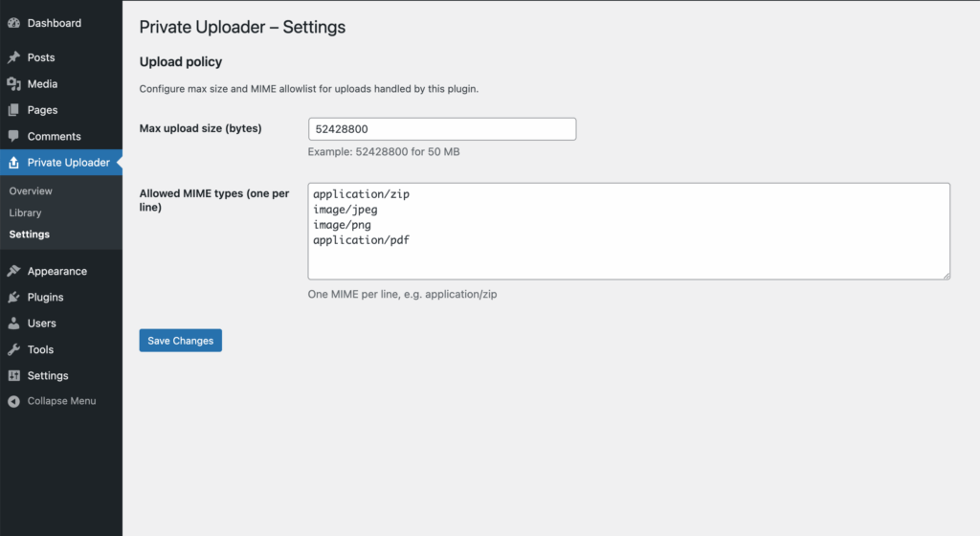Select the bold Settings submenu item
Screen dimensions: 980x536
[29, 234]
